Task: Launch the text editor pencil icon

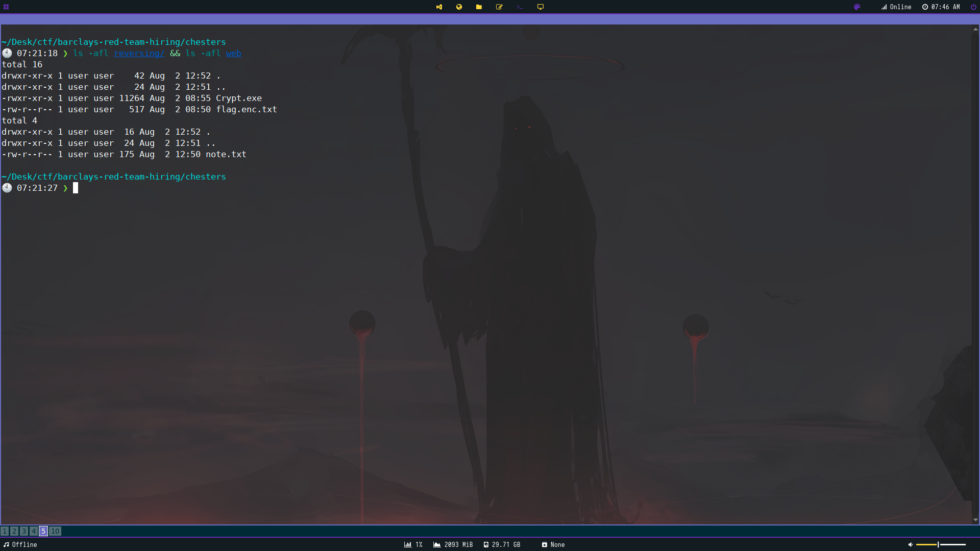Action: [499, 7]
